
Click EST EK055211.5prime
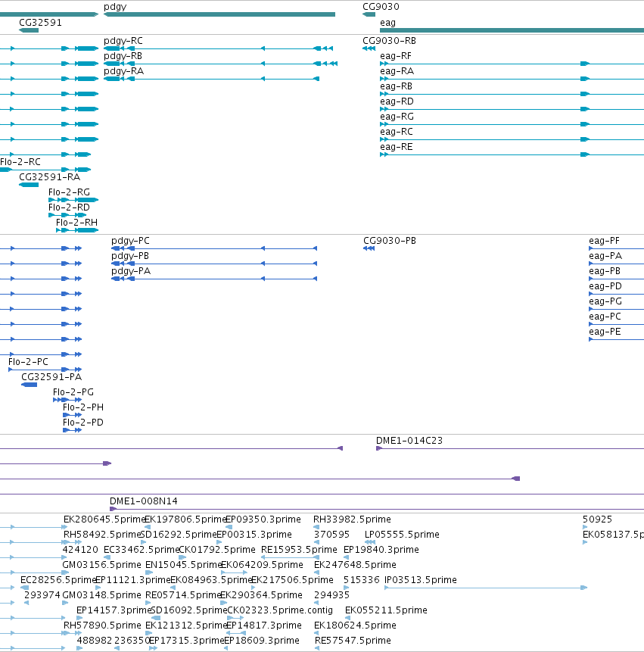(348, 619)
